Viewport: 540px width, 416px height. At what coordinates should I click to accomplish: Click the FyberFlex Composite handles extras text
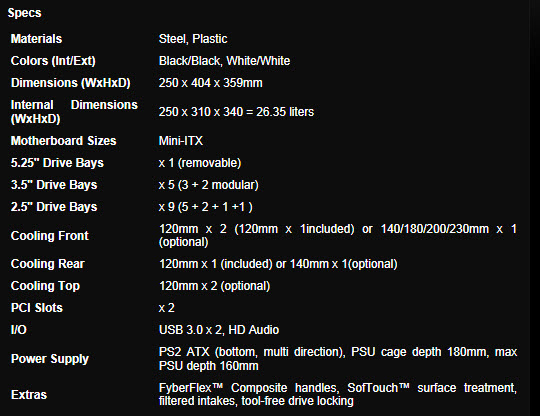338,394
